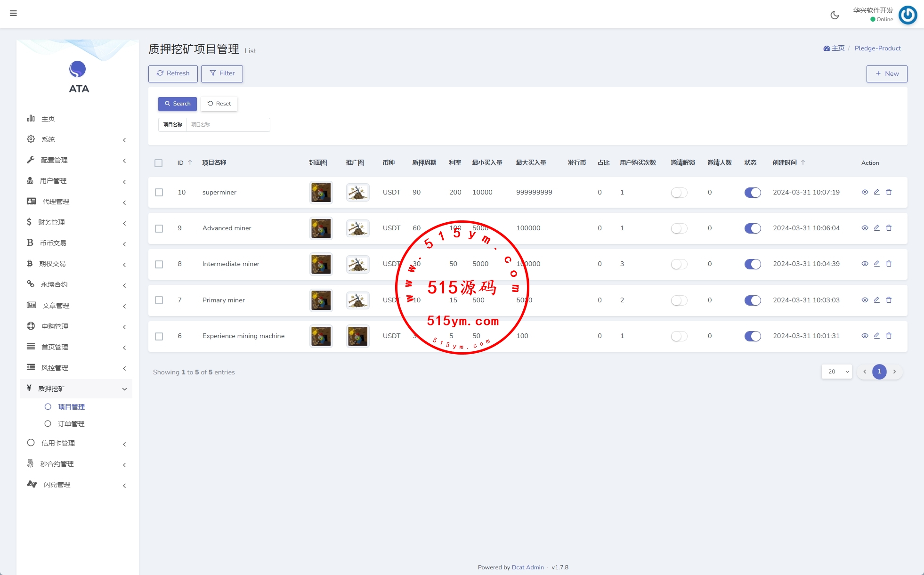Click the hamburger menu icon at top left
Screen dimensions: 924x575
(x=13, y=13)
